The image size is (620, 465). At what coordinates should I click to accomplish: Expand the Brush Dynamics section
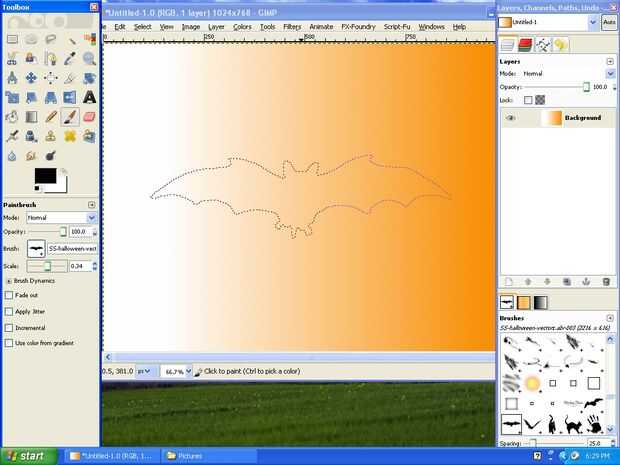point(8,281)
